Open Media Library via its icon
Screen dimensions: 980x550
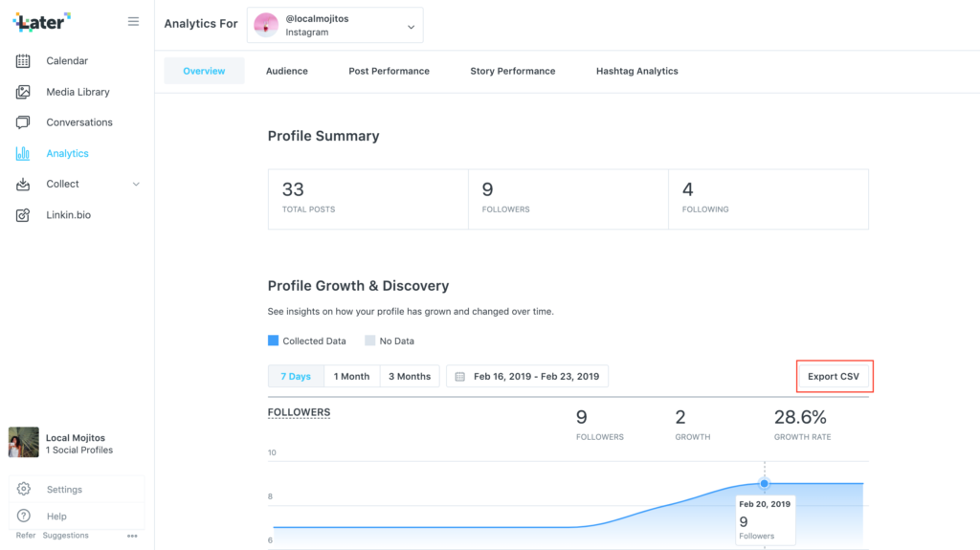[x=23, y=92]
